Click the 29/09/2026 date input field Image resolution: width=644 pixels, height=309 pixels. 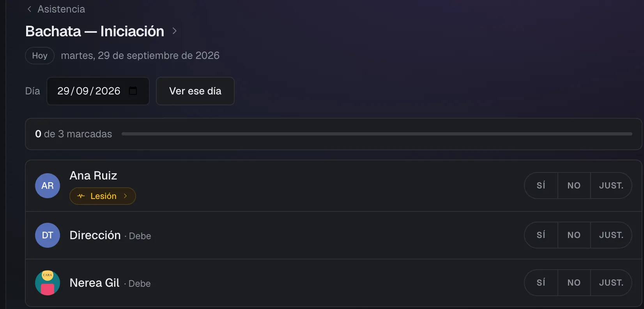pos(98,91)
